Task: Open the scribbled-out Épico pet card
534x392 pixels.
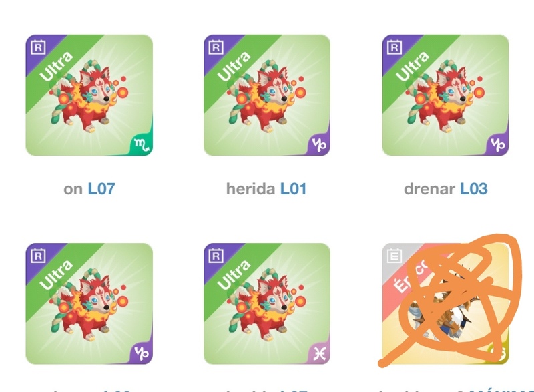Action: coord(445,303)
